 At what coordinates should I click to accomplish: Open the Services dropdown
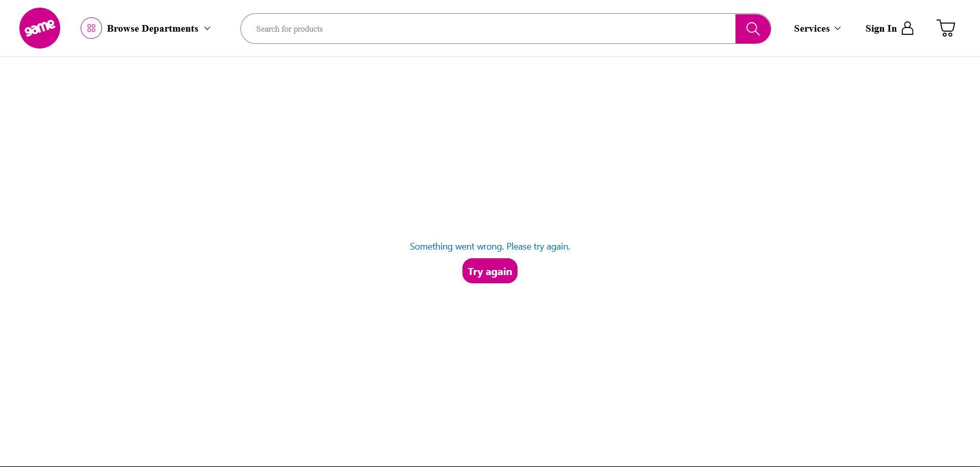point(817,29)
